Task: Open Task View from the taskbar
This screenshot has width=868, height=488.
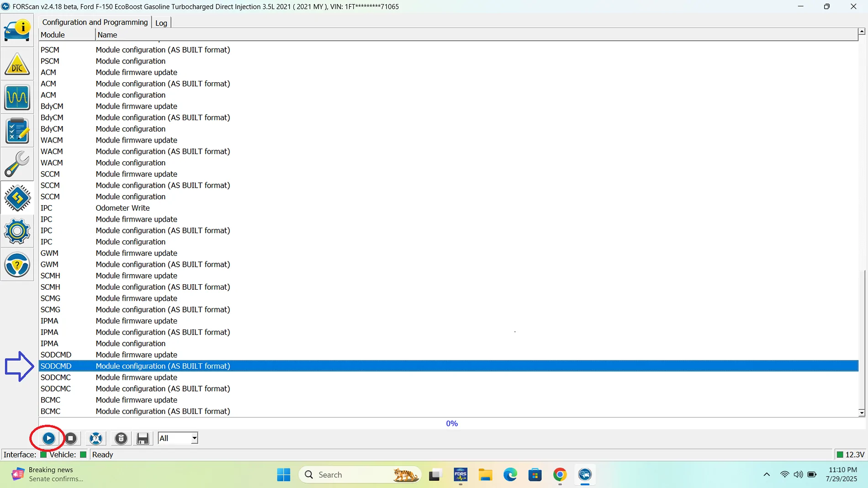Action: [434, 475]
